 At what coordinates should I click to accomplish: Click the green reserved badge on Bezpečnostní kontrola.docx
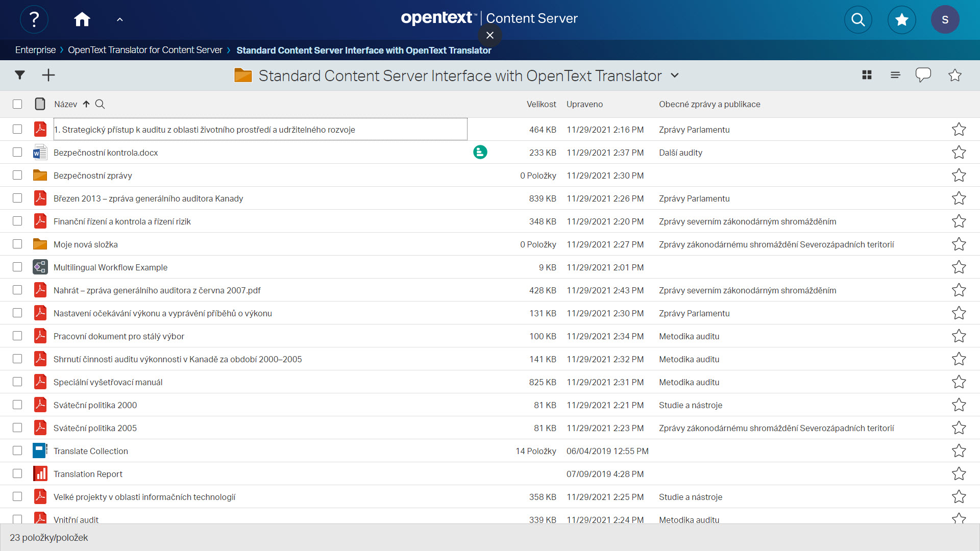pyautogui.click(x=480, y=152)
